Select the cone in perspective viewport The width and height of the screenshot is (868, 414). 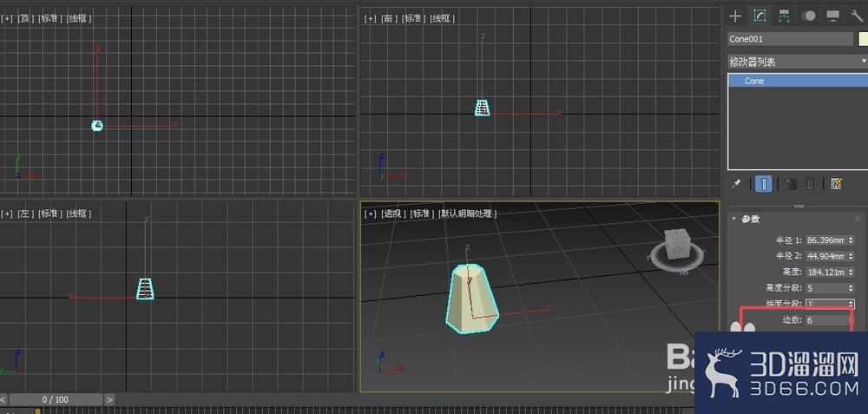click(471, 300)
